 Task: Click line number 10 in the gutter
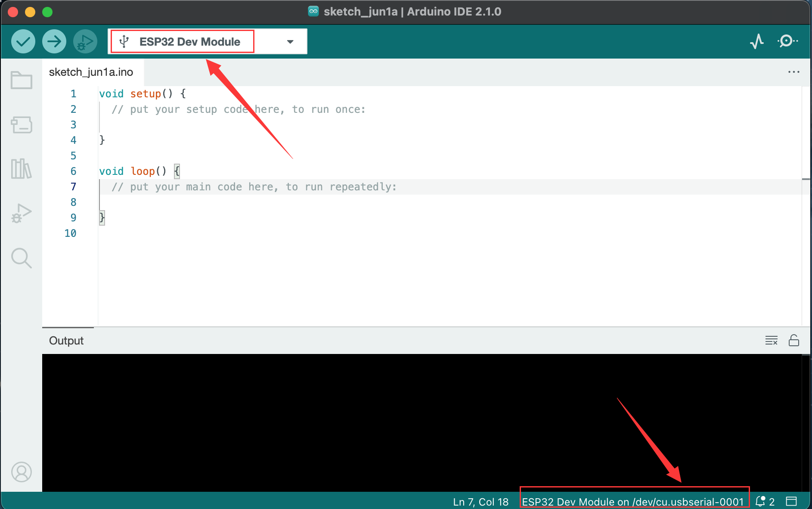click(71, 233)
